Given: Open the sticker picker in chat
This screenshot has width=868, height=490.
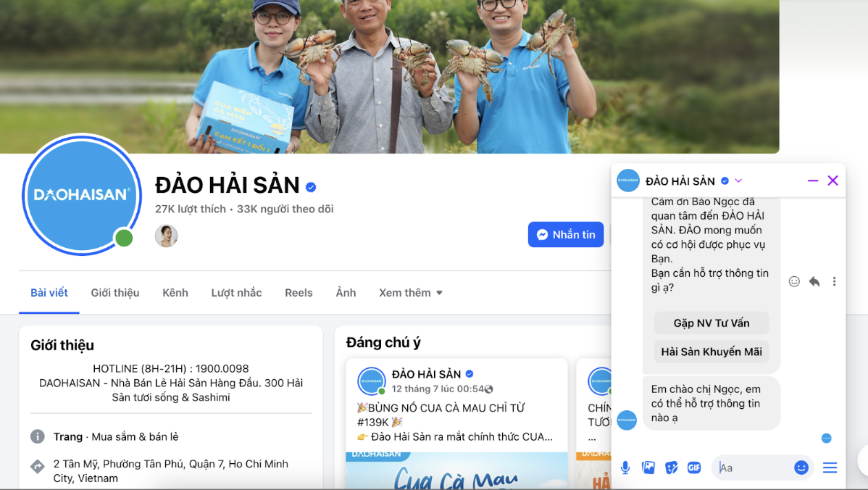Looking at the screenshot, I should pos(671,468).
